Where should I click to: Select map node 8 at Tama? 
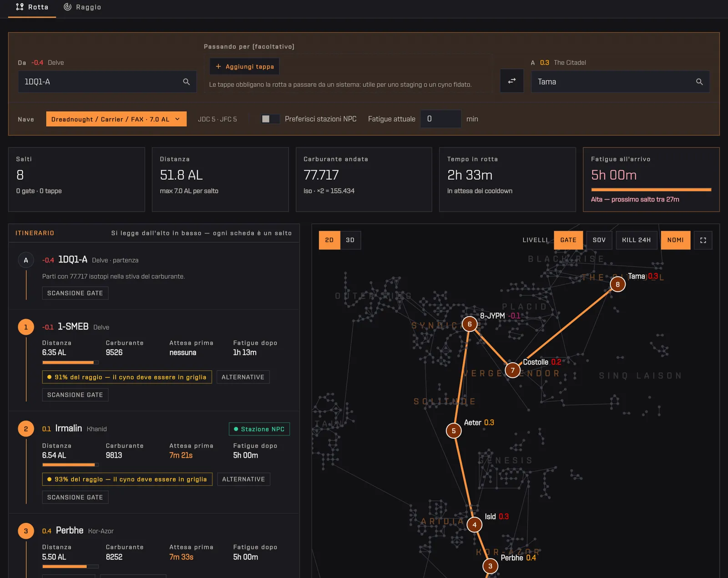pos(617,284)
